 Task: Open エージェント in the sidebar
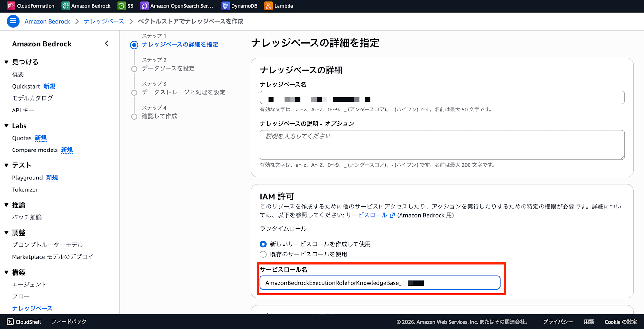29,285
